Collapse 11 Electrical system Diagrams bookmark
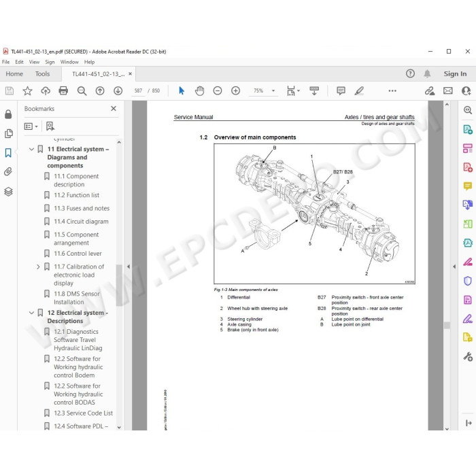The image size is (476, 476). coord(31,149)
